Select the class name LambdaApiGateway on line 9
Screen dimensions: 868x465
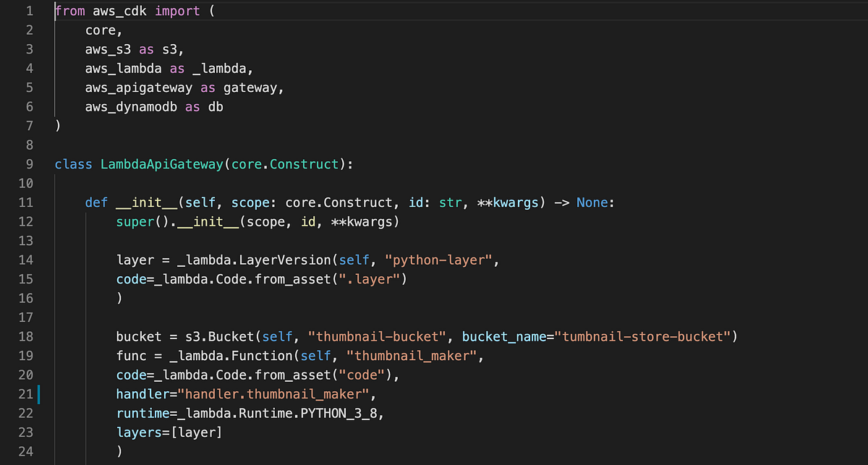pos(161,164)
